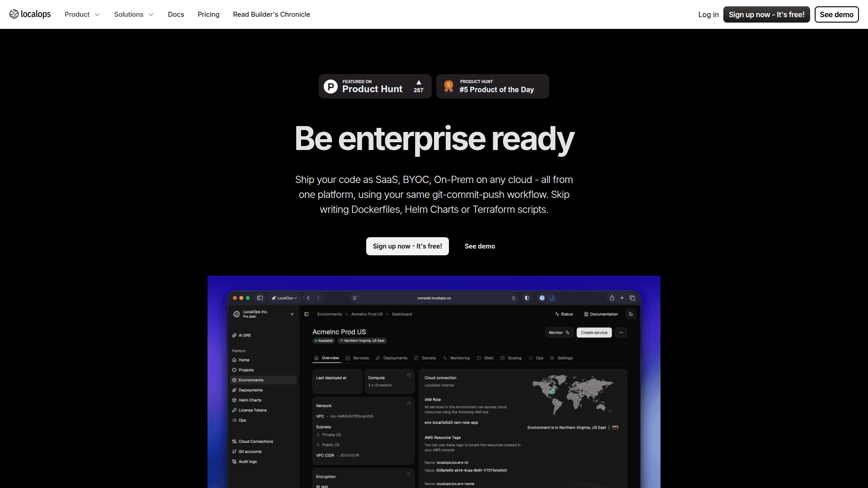This screenshot has width=868, height=488.
Task: Select the Environments sidebar item in the preview
Action: (x=251, y=380)
